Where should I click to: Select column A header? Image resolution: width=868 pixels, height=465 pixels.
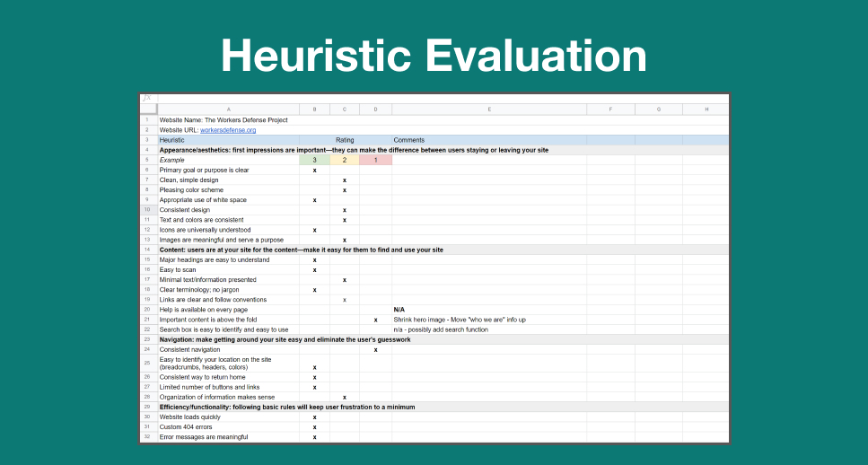[x=229, y=110]
